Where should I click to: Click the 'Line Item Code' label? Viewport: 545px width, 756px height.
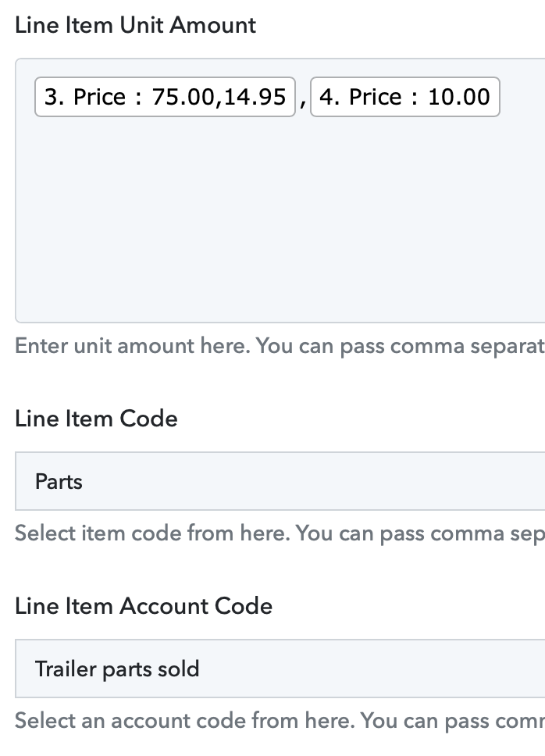pos(96,419)
